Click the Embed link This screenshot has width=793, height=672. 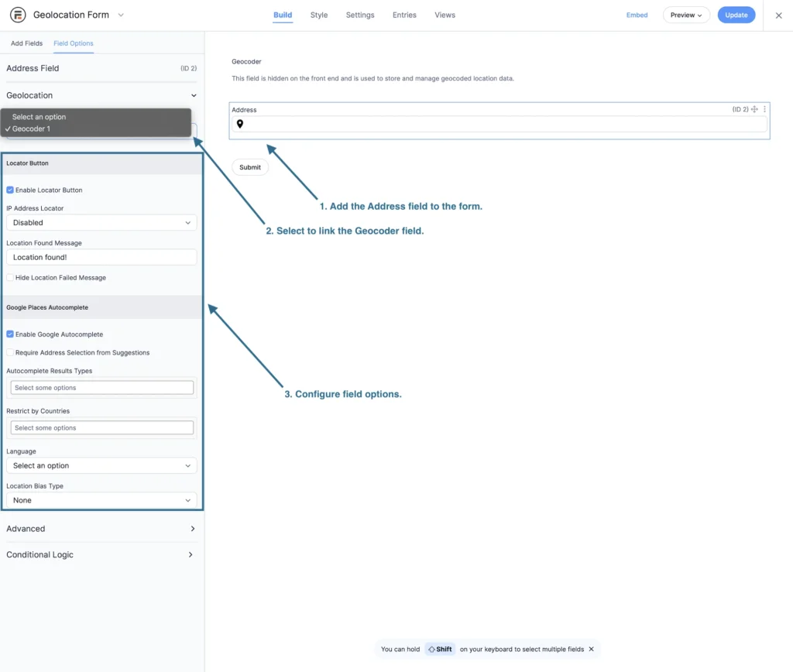pos(637,15)
